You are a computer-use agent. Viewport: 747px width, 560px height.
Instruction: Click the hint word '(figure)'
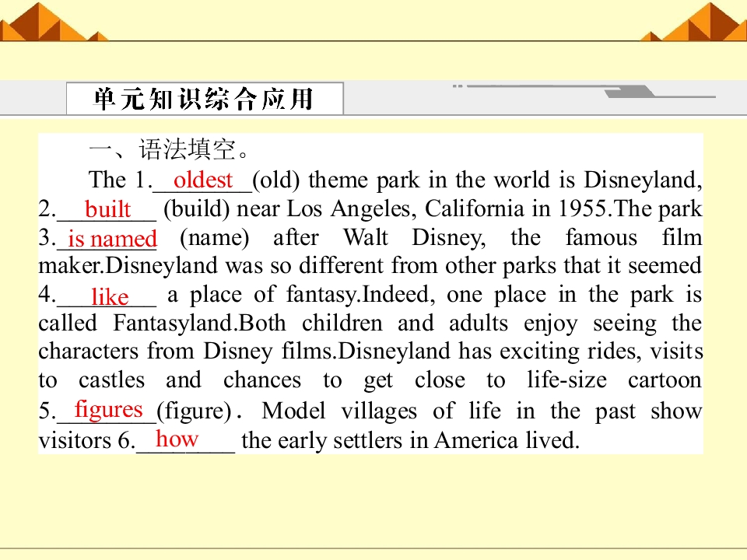click(x=195, y=411)
